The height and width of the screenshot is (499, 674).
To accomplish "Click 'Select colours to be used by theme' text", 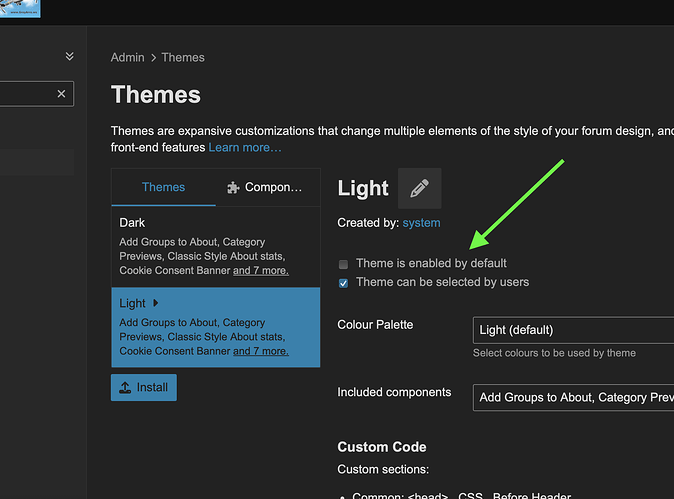I will (x=554, y=353).
